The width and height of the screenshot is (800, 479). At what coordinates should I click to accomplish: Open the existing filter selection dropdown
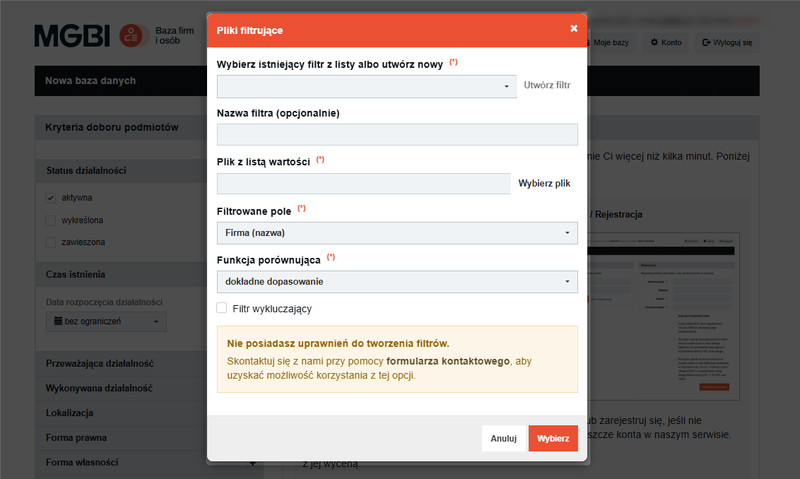pyautogui.click(x=366, y=87)
